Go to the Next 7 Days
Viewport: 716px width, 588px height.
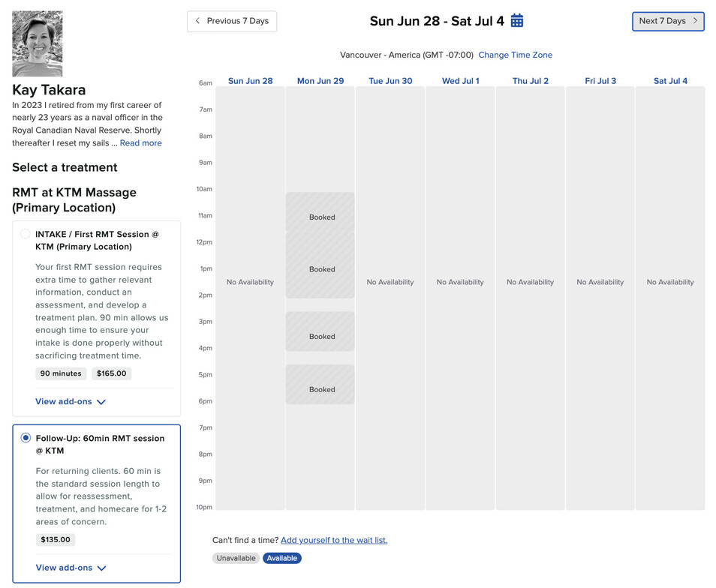pyautogui.click(x=668, y=21)
